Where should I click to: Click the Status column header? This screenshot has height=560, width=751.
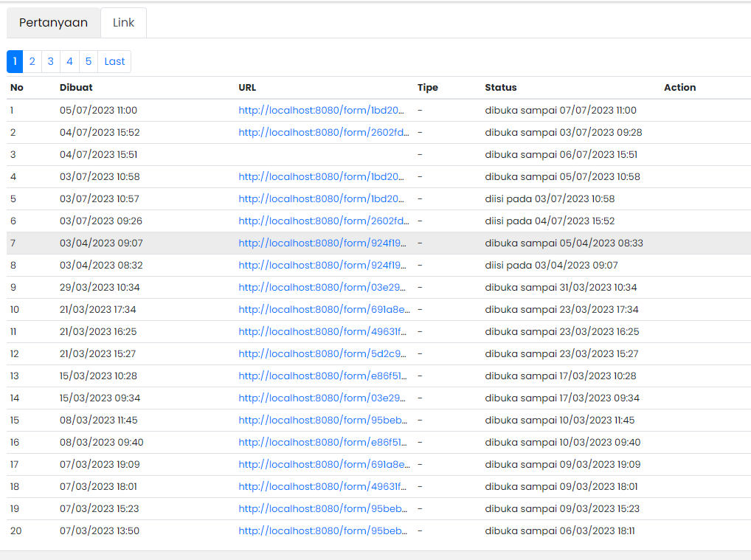tap(499, 87)
